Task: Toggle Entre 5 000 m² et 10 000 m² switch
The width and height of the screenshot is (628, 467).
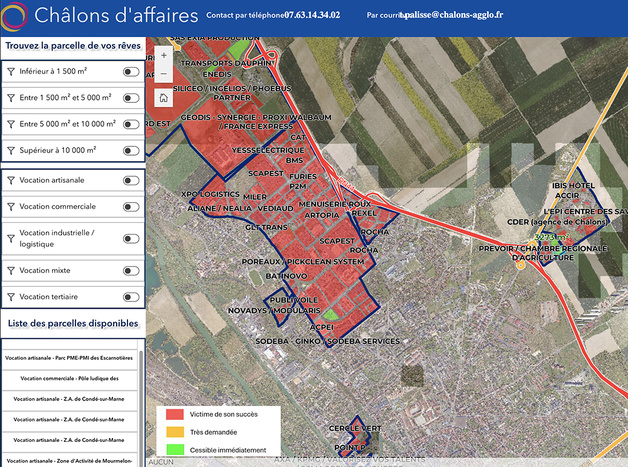Action: (x=130, y=124)
